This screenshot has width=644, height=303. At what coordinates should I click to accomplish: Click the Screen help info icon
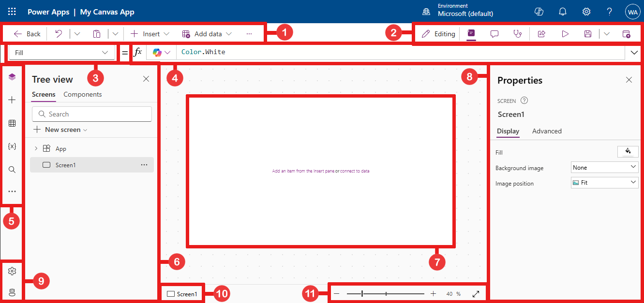point(524,101)
